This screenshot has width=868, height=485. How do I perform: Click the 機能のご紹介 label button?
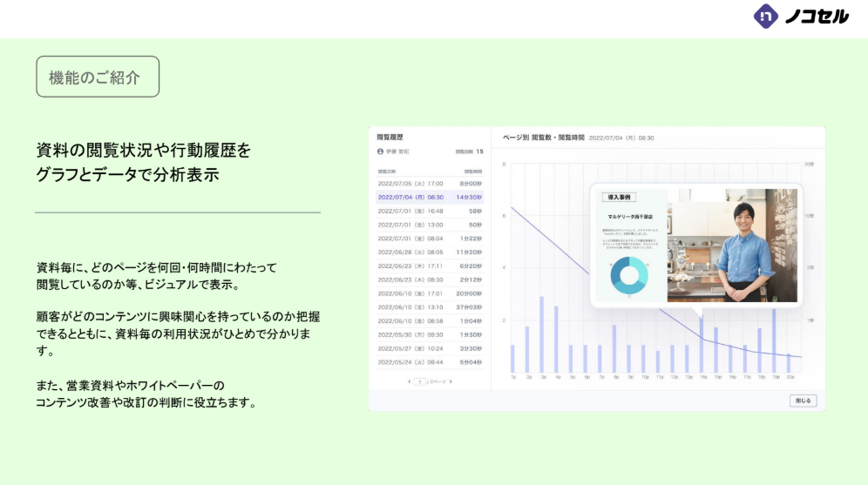[x=98, y=77]
